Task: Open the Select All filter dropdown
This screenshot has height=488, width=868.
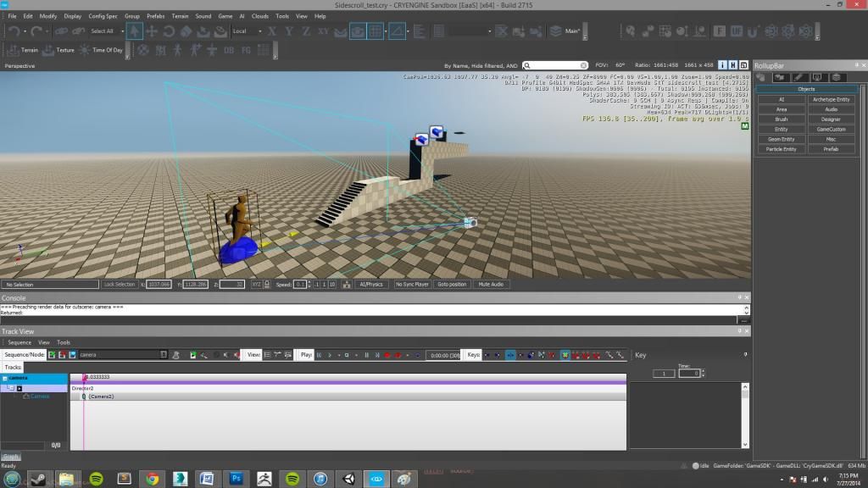Action: point(107,31)
